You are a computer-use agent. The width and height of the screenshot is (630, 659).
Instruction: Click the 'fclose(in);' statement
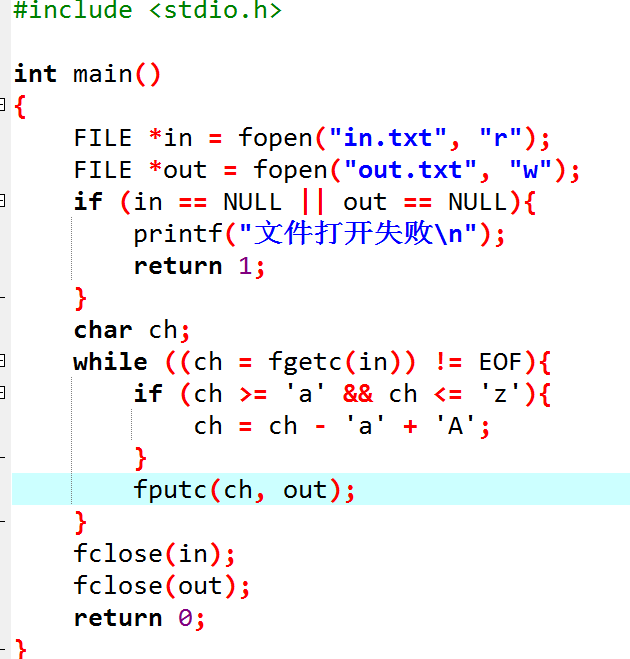(x=154, y=554)
